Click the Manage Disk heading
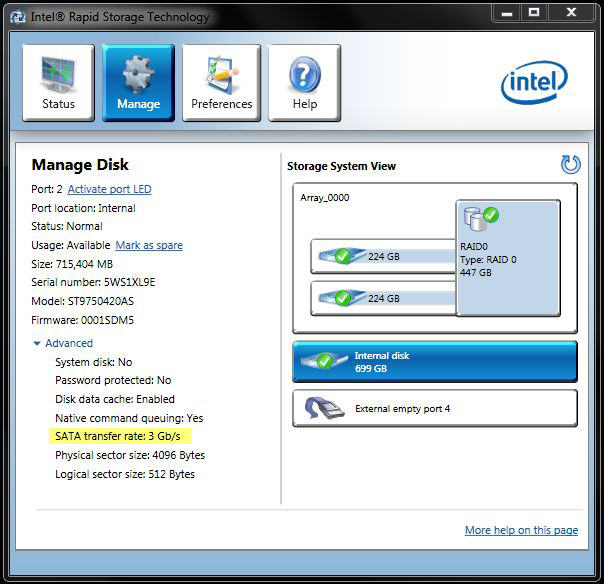 (80, 165)
